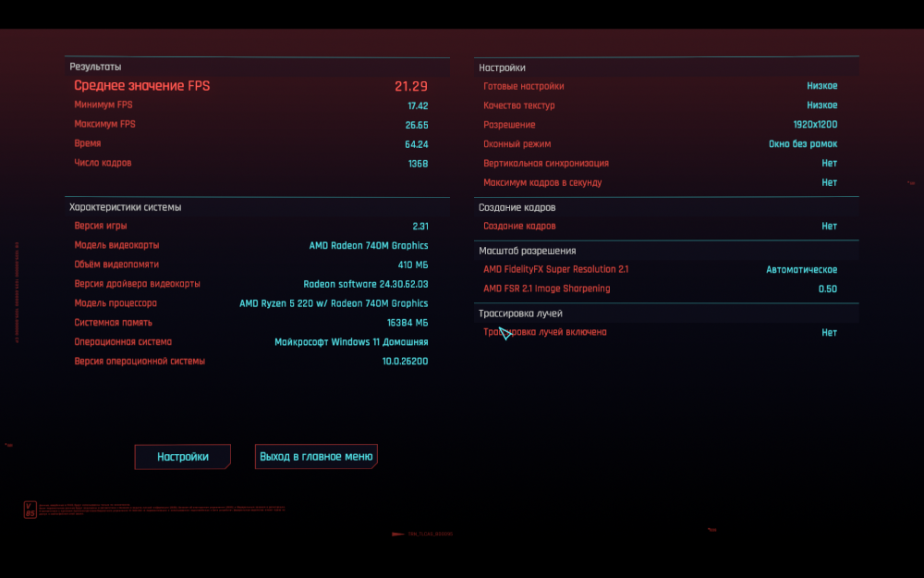
Task: Select the minimum FPS value 17.42
Action: 418,105
